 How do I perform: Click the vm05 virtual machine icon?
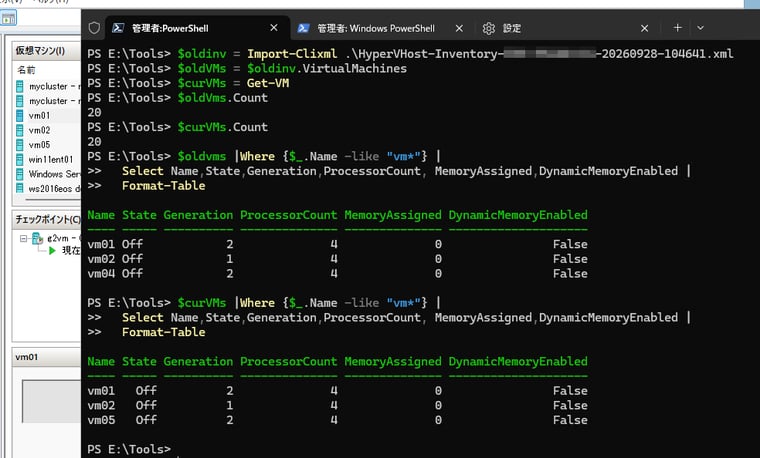point(19,144)
